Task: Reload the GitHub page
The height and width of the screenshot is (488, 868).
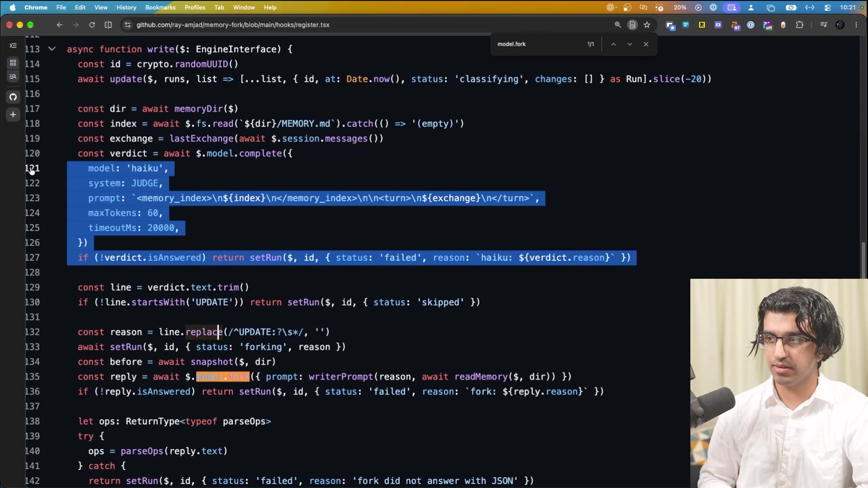Action: tap(92, 25)
